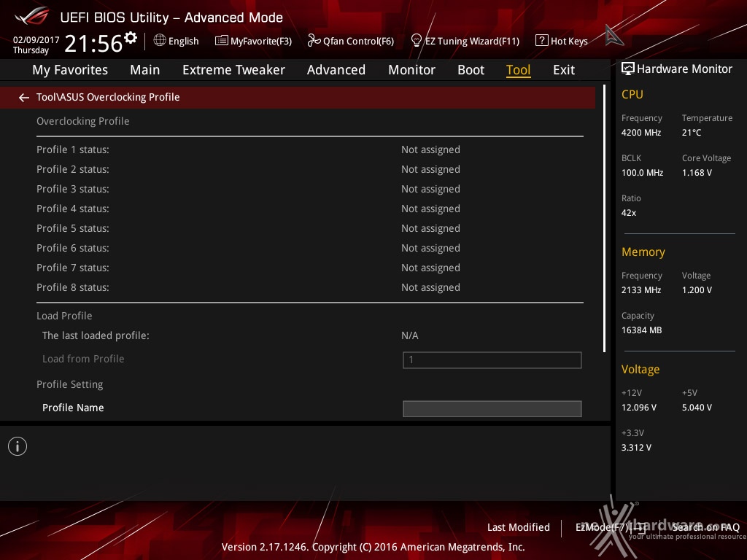Click the Profile Name label
The width and height of the screenshot is (747, 560).
(73, 408)
